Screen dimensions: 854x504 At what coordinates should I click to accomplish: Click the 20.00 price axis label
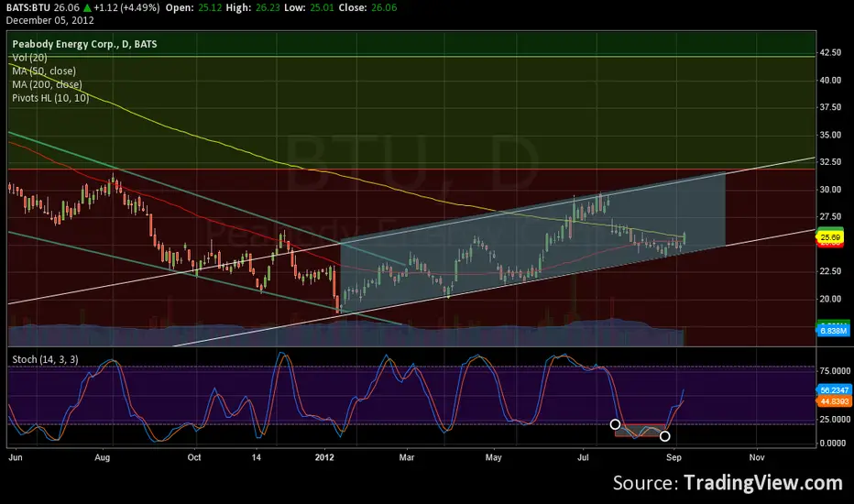click(x=830, y=299)
